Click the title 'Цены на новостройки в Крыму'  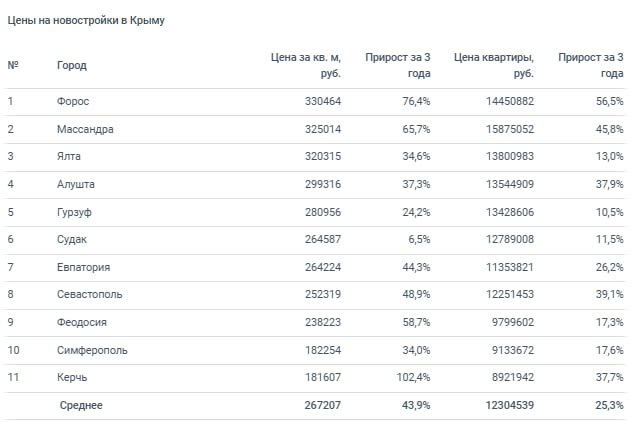86,21
